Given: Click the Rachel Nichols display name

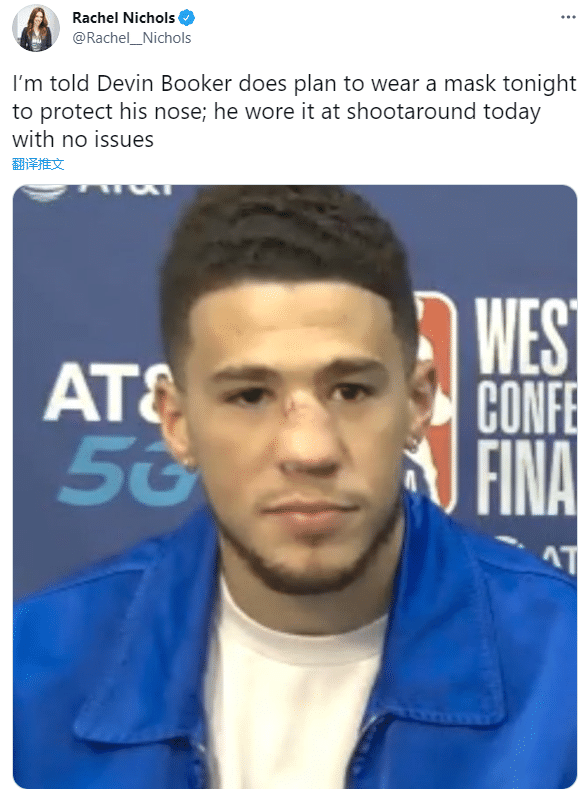Looking at the screenshot, I should 123,18.
